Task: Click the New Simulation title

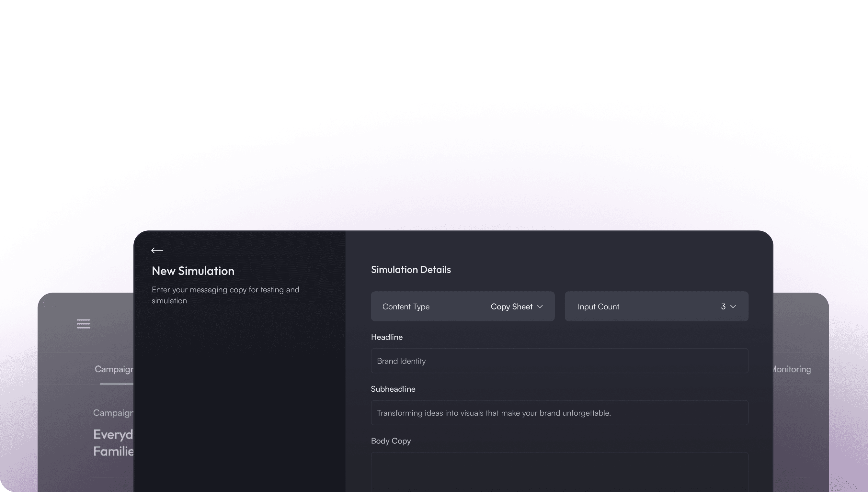Action: (193, 271)
